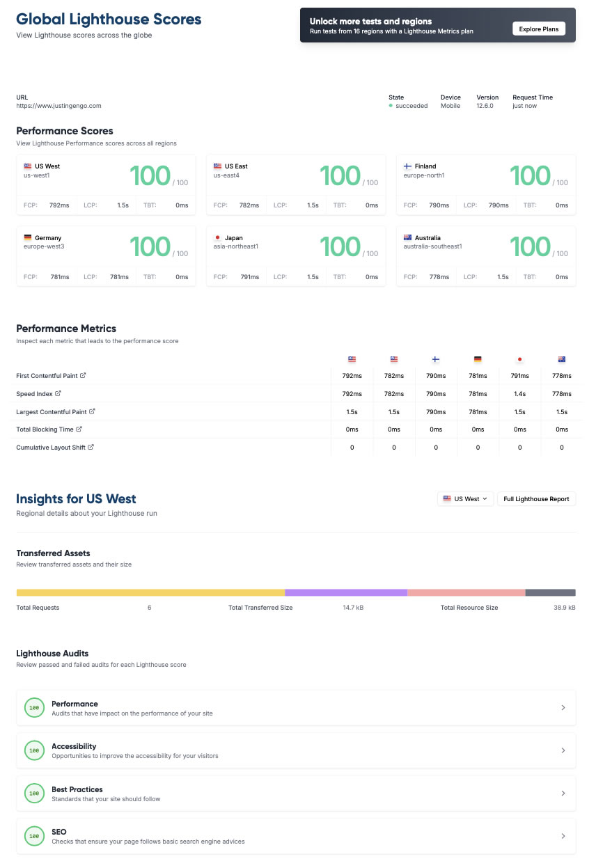Select the US West score card
The width and height of the screenshot is (596, 868).
click(x=106, y=184)
